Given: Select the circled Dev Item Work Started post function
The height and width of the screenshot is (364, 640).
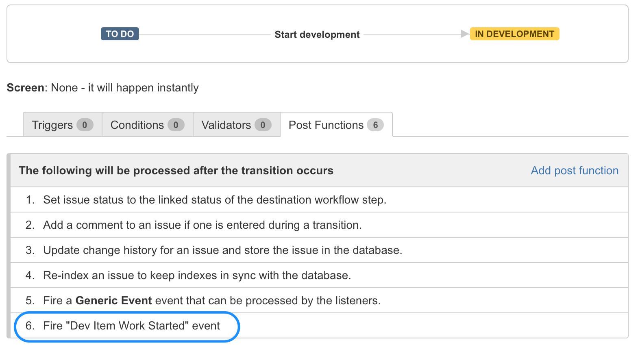Looking at the screenshot, I should pyautogui.click(x=131, y=325).
